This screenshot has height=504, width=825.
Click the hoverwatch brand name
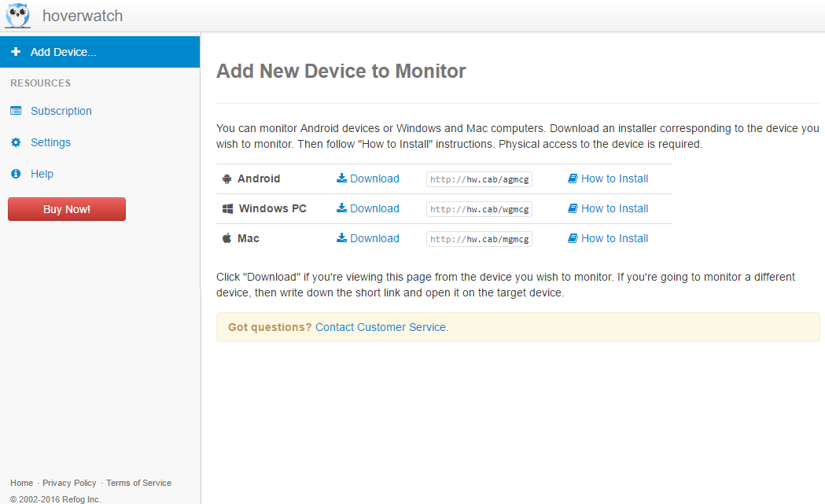[83, 16]
